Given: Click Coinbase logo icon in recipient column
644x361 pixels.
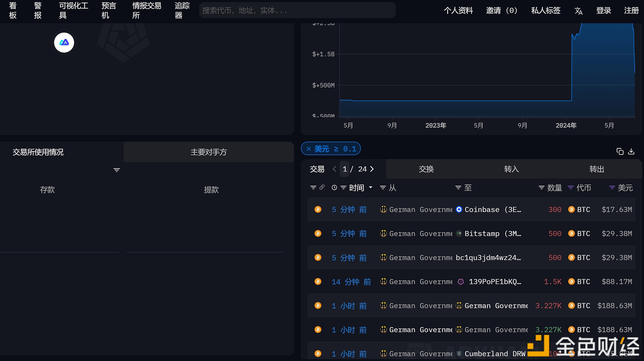Looking at the screenshot, I should pyautogui.click(x=459, y=209).
